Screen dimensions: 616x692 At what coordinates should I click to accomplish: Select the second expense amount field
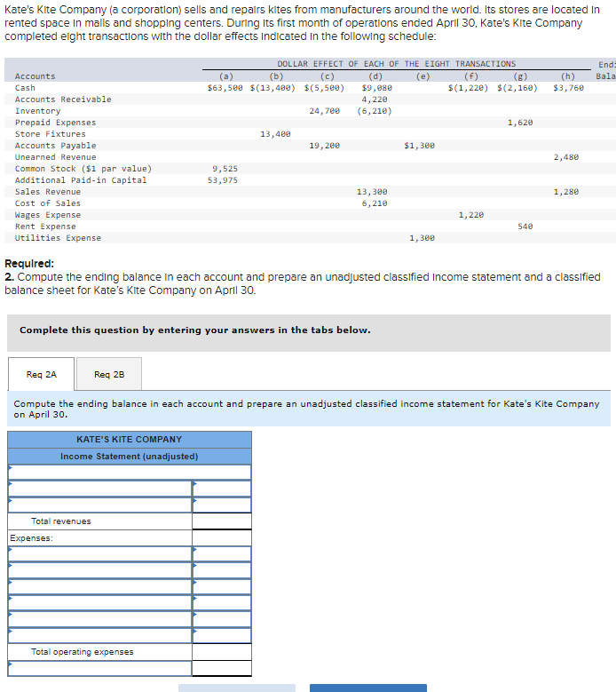pos(222,570)
